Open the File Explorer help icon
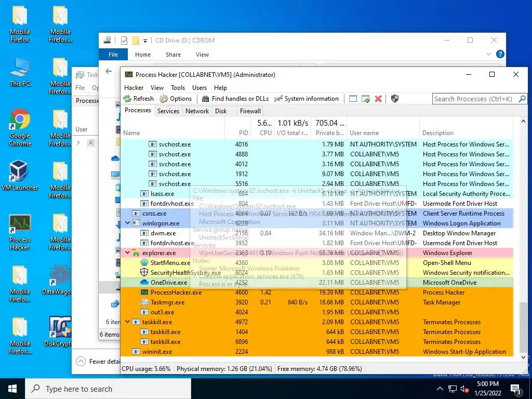The width and height of the screenshot is (532, 399). (x=500, y=54)
